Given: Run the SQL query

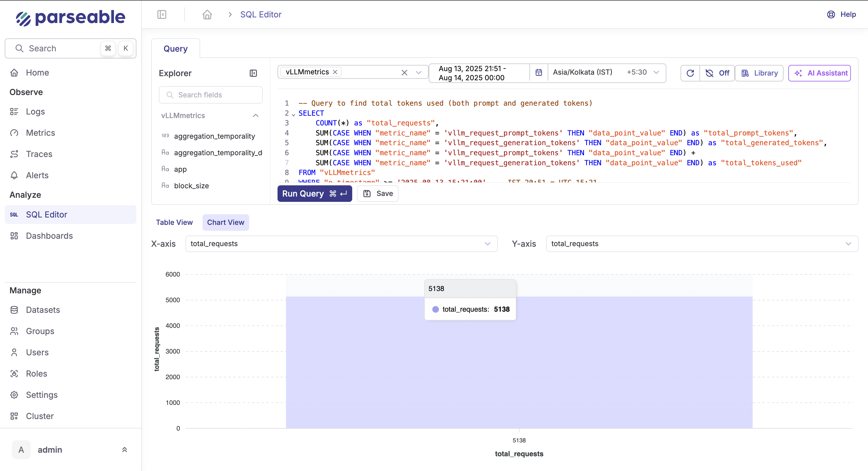Looking at the screenshot, I should click(315, 194).
